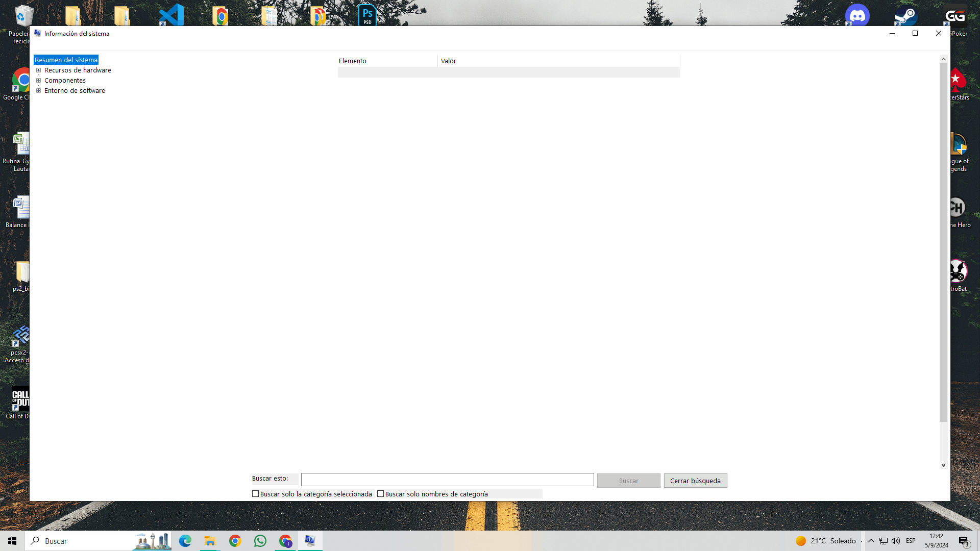Click the scrollbar down arrow
Viewport: 980px width, 551px height.
point(943,465)
